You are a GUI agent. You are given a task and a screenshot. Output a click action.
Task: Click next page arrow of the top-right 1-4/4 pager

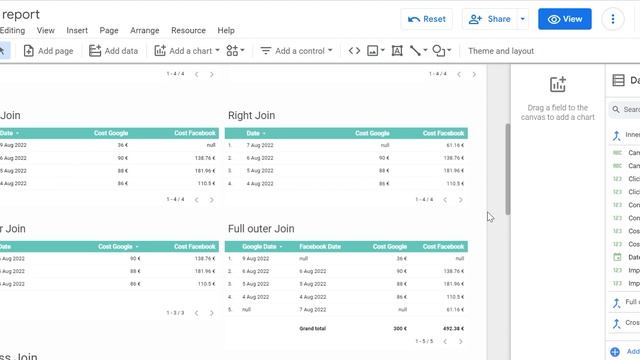pos(474,74)
